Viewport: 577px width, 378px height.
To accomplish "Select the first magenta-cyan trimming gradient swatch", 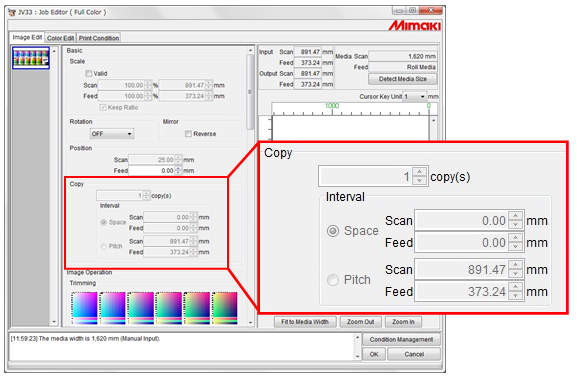I will pos(85,308).
